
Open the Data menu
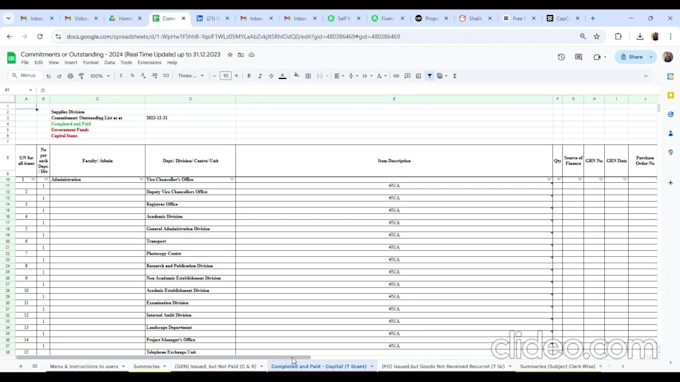(109, 63)
